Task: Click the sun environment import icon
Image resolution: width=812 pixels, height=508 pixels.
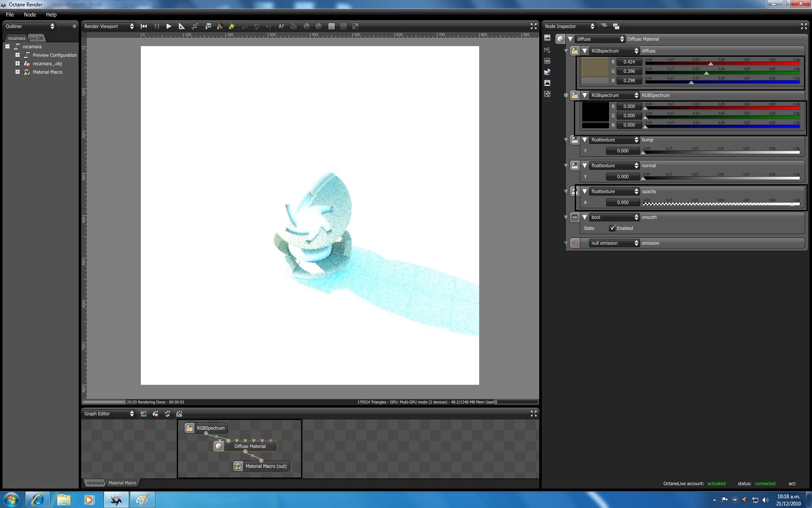Action: click(x=231, y=26)
